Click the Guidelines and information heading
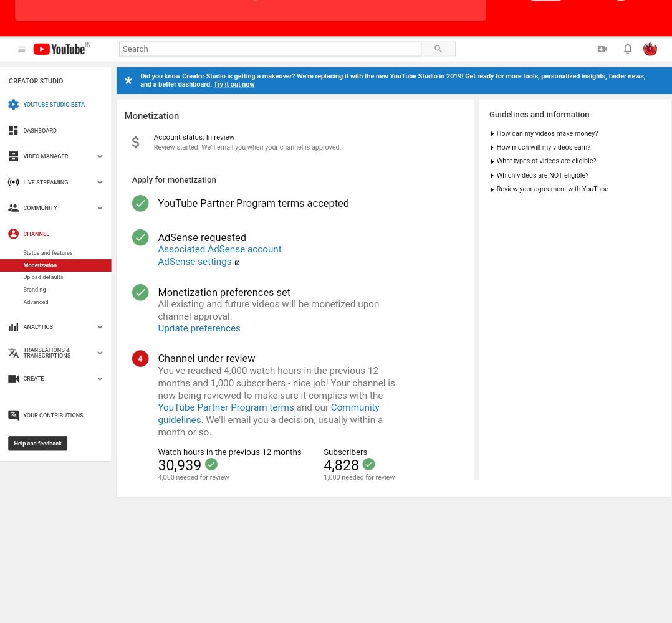This screenshot has width=672, height=623. (539, 115)
